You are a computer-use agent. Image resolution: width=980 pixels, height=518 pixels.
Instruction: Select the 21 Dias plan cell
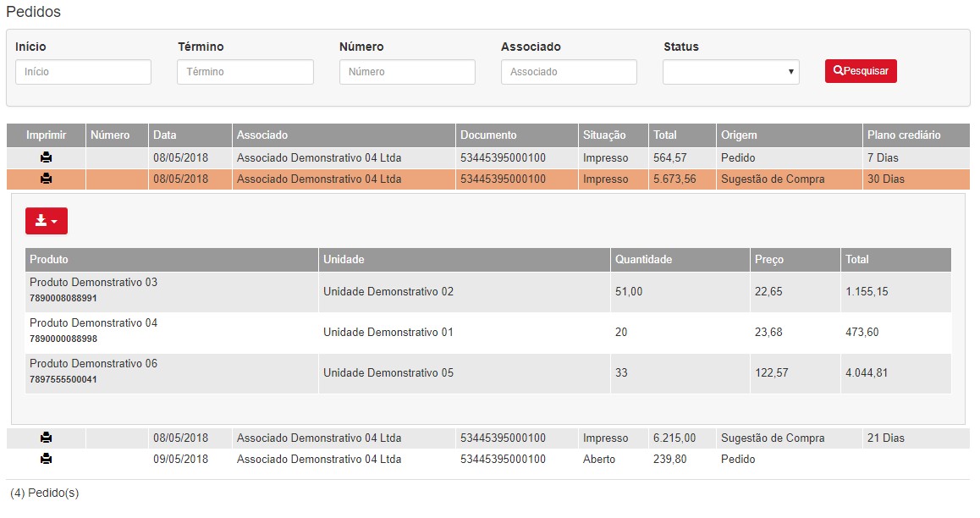point(917,438)
